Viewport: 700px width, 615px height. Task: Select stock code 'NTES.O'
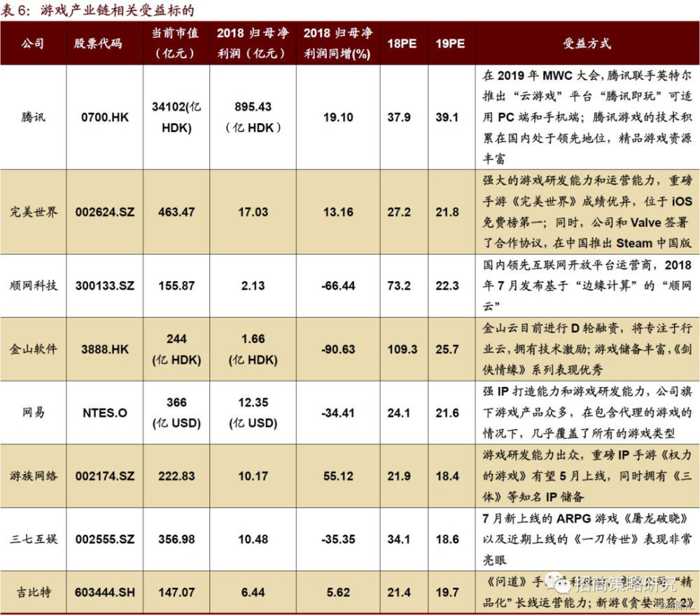tap(105, 413)
